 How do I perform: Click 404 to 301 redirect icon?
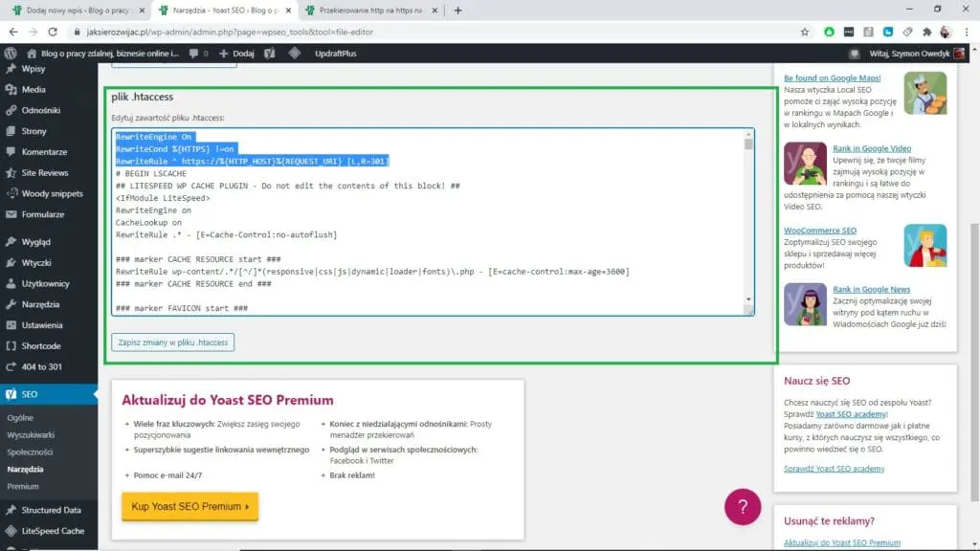11,366
